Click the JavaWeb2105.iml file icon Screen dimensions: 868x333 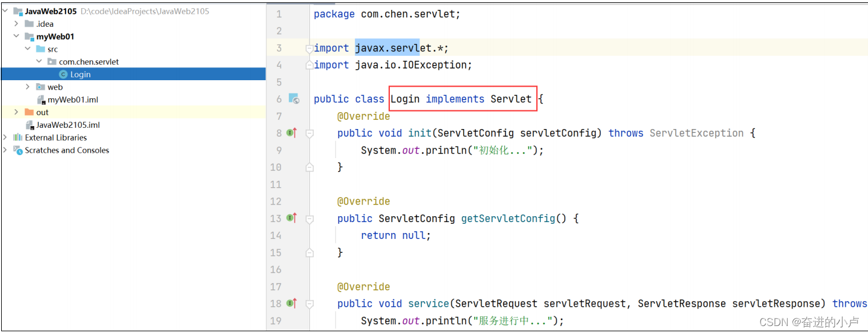point(30,125)
